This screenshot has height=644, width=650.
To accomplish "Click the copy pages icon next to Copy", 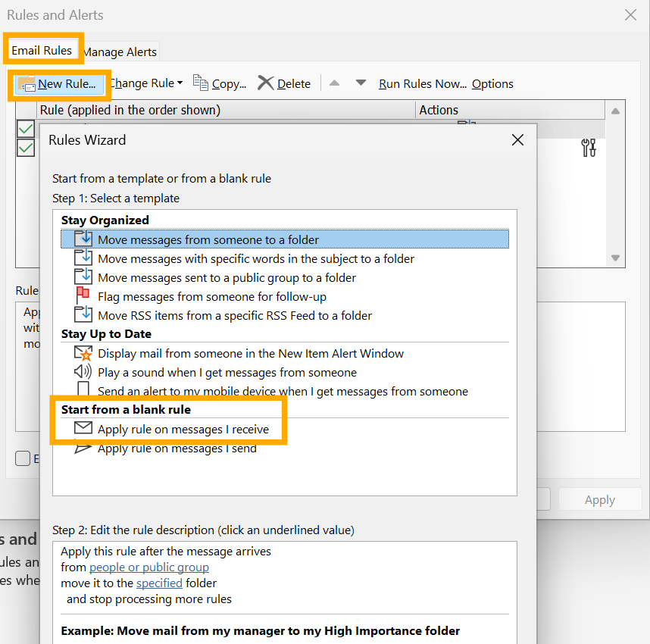I will [x=201, y=83].
